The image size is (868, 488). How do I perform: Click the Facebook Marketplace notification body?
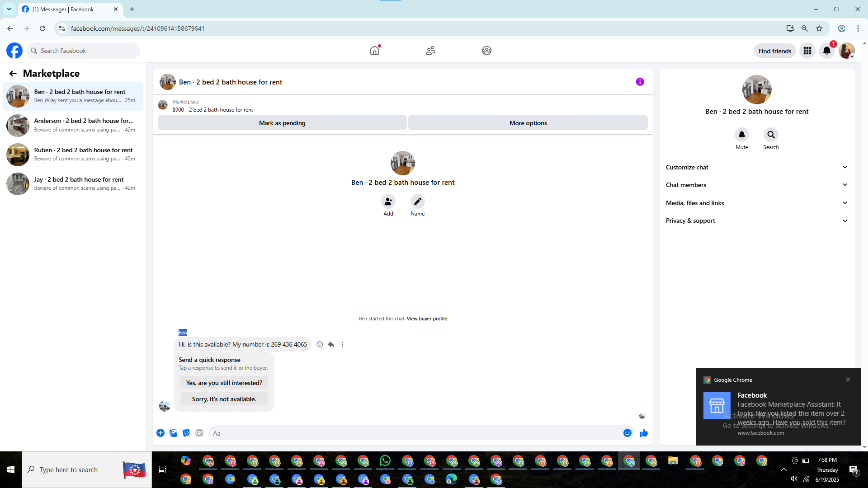tap(778, 413)
